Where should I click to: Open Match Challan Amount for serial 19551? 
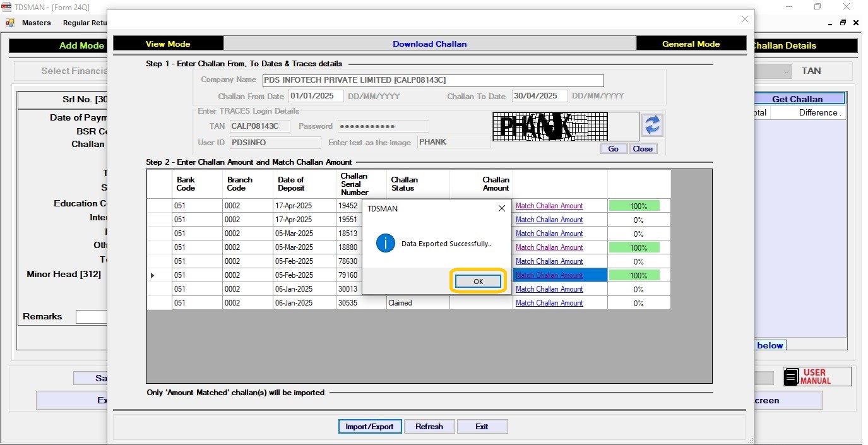coord(549,220)
